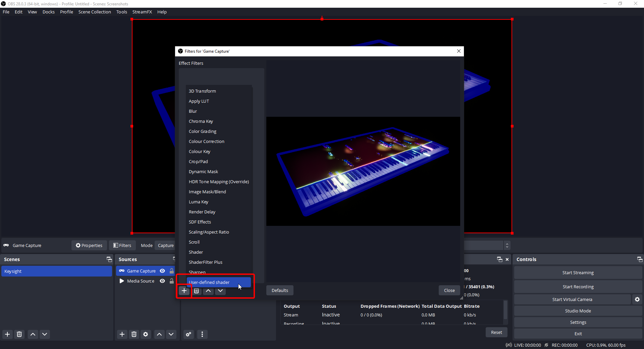Open Properties for Game Capture source
This screenshot has width=644, height=349.
(x=89, y=245)
